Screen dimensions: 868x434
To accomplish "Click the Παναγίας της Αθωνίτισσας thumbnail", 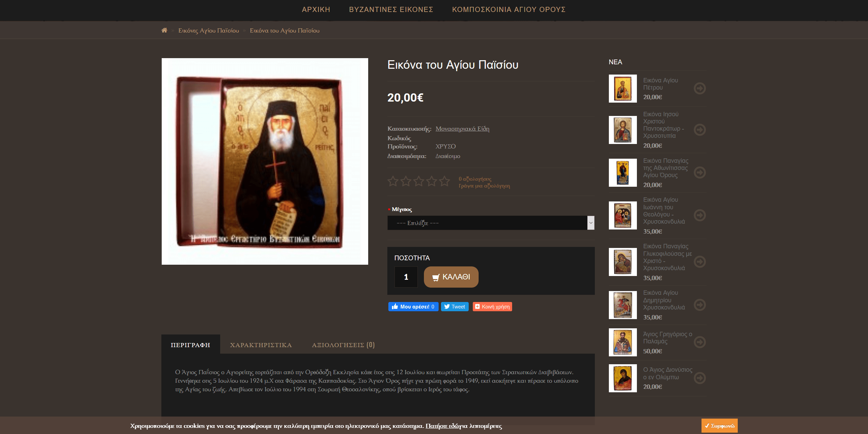I will click(623, 173).
